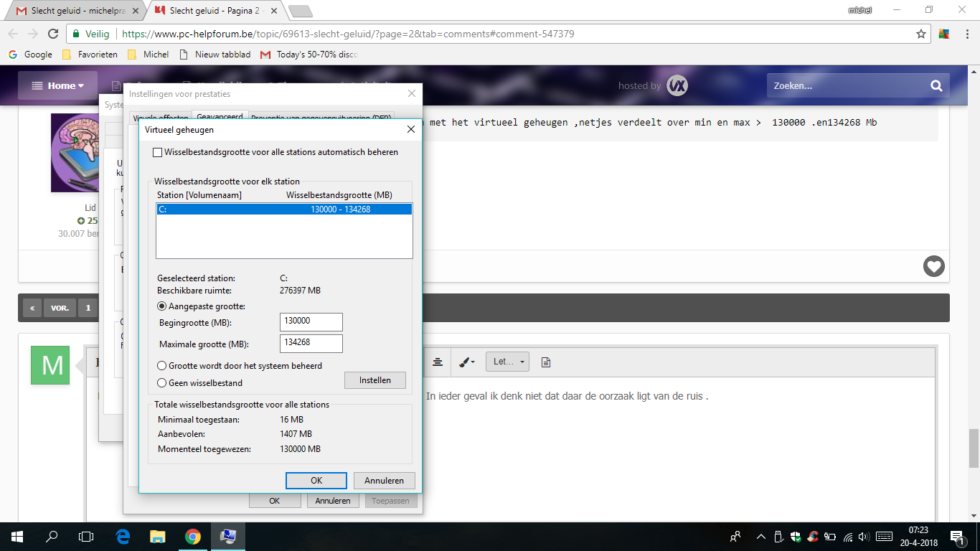980x551 pixels.
Task: Open Windows taskbar search
Action: point(52,537)
